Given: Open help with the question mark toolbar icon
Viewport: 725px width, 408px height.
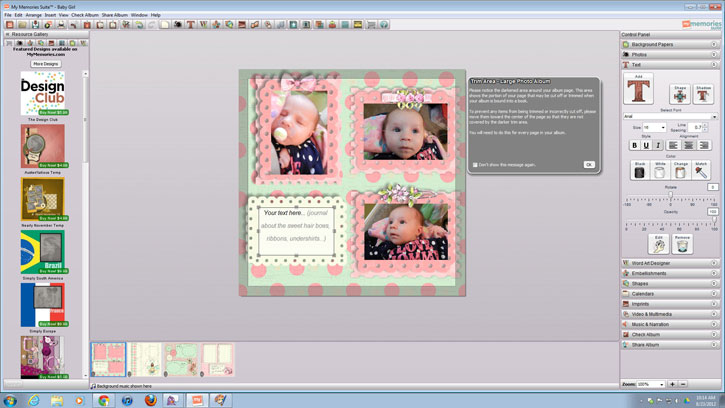Looking at the screenshot, I should [383, 25].
